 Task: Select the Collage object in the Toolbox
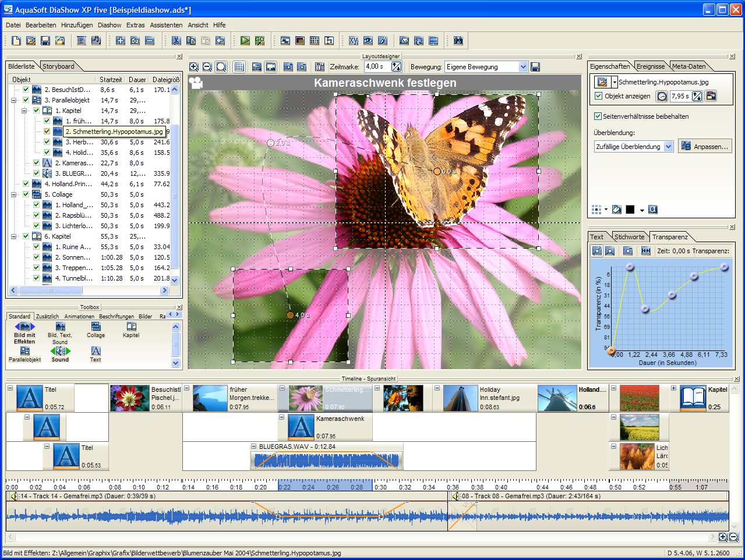pyautogui.click(x=96, y=329)
